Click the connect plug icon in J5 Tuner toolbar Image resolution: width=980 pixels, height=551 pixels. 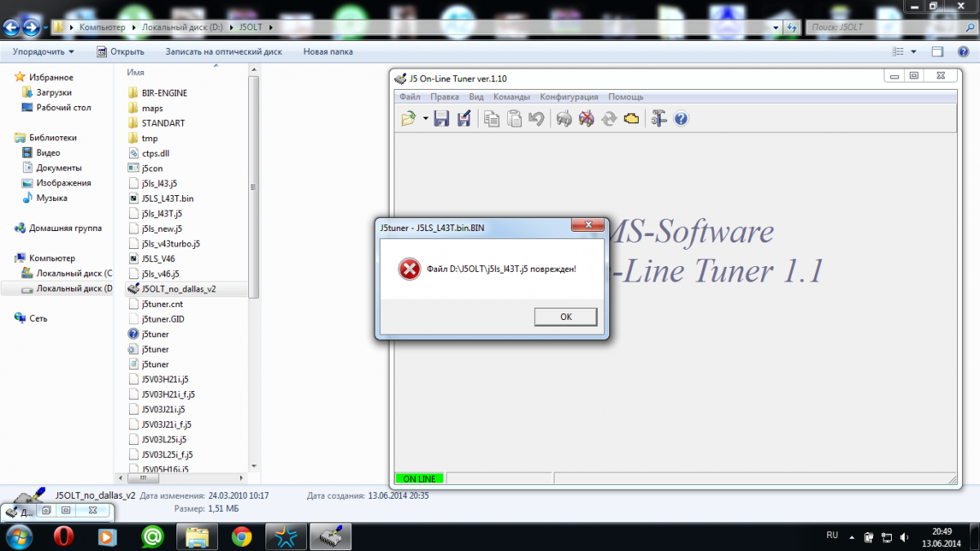point(563,119)
